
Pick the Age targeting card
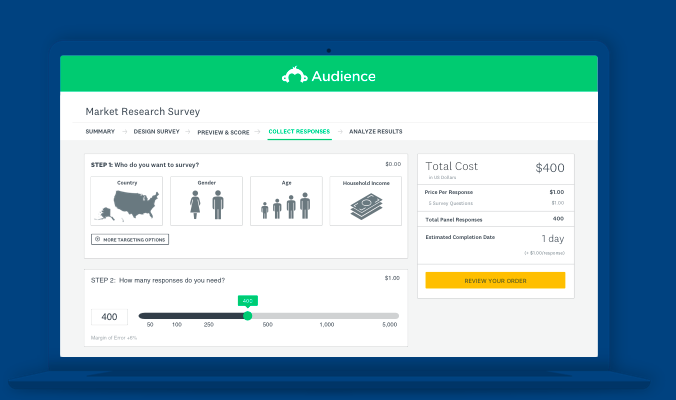pyautogui.click(x=286, y=201)
